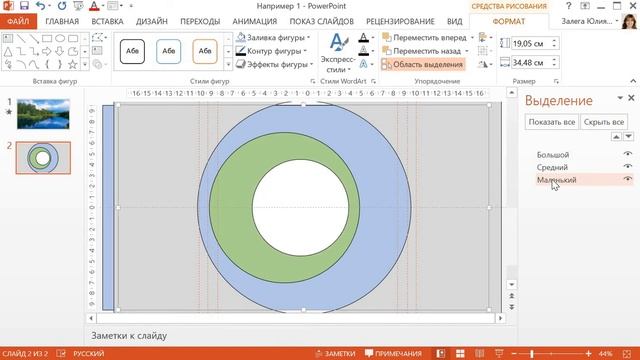Click the Показать все button
640x360 pixels.
pos(552,122)
